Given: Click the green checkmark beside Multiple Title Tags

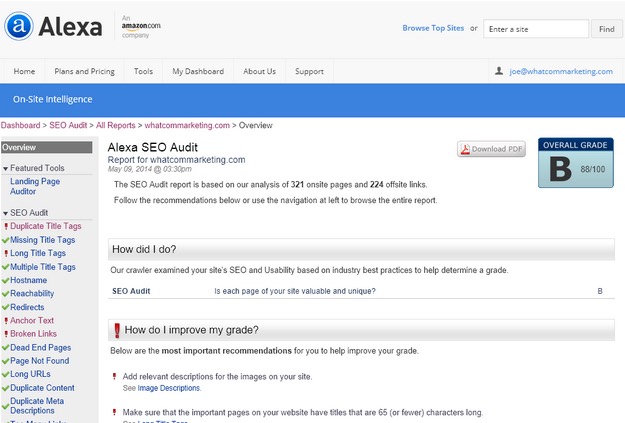Looking at the screenshot, I should pos(6,267).
